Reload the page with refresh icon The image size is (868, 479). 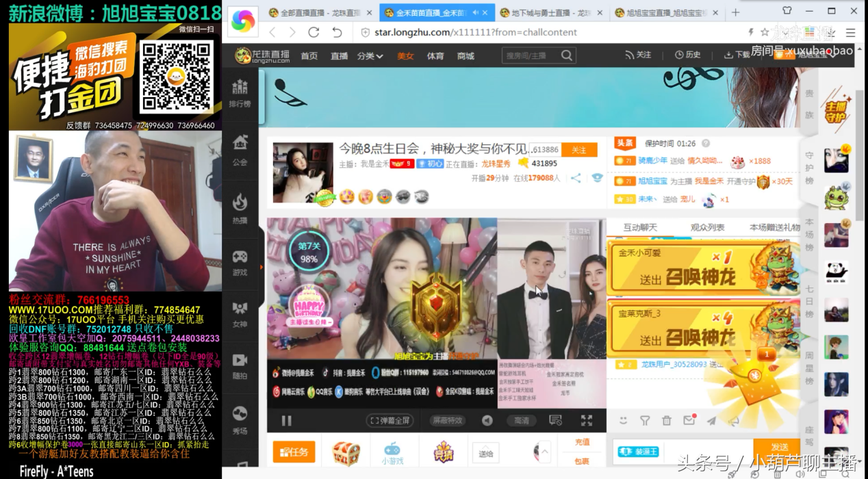tap(314, 32)
